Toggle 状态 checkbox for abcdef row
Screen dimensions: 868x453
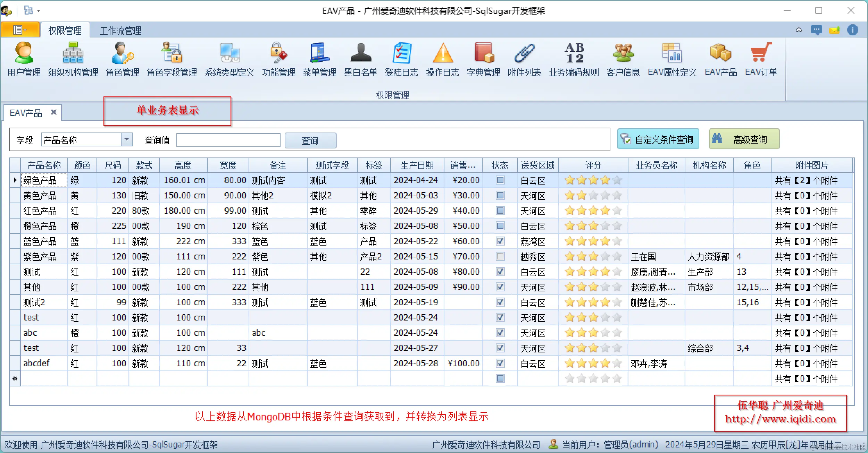point(500,363)
